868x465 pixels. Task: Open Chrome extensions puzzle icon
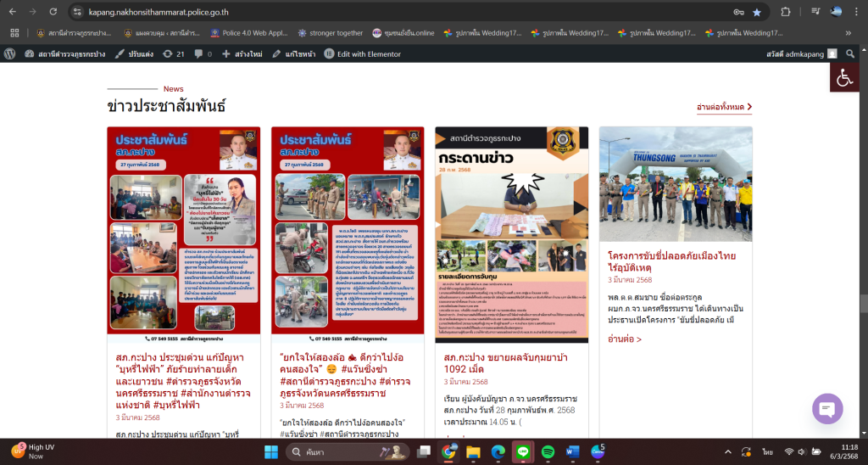click(x=786, y=12)
